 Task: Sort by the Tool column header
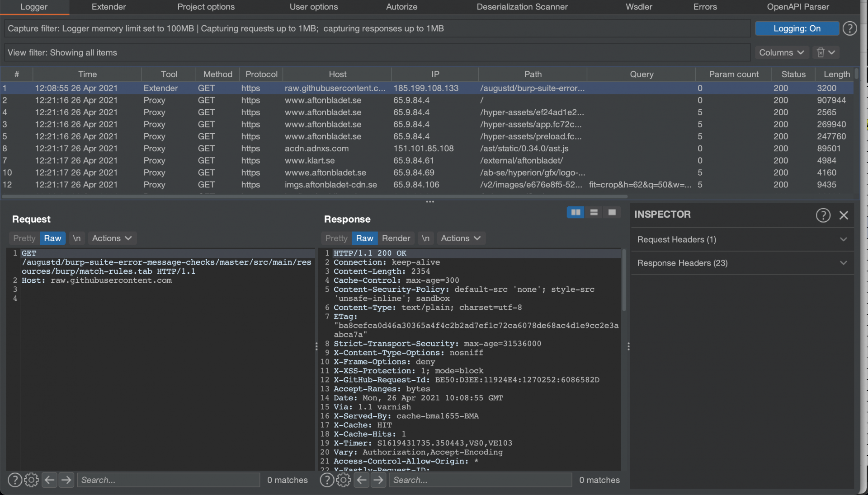coord(169,74)
